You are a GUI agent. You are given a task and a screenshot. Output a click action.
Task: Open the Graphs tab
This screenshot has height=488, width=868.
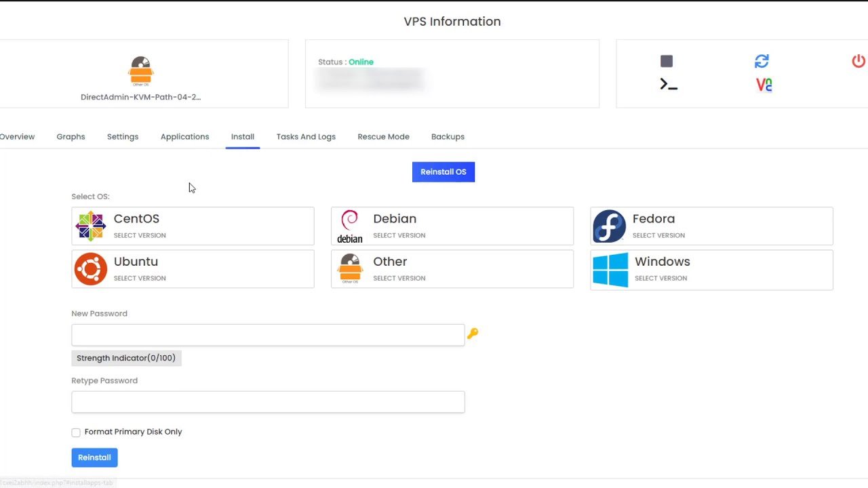point(71,136)
